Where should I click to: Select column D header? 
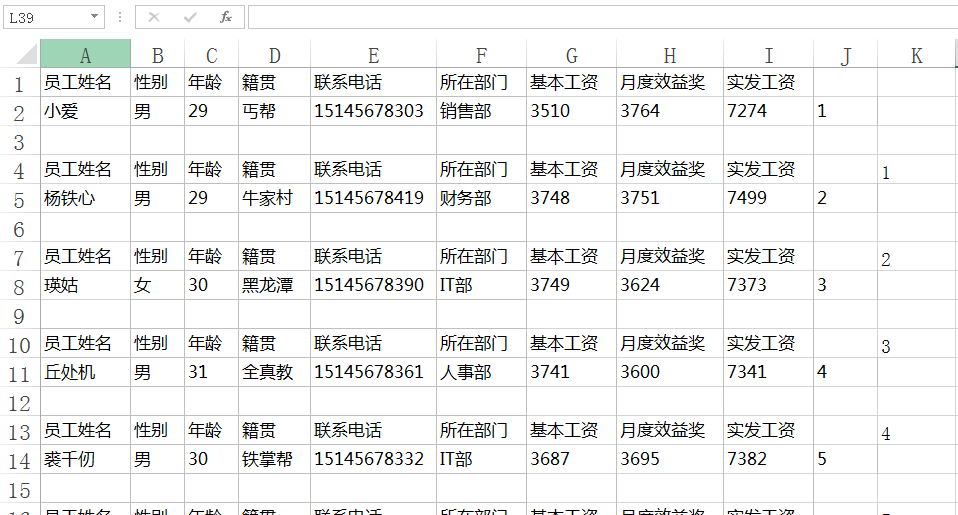coord(274,54)
